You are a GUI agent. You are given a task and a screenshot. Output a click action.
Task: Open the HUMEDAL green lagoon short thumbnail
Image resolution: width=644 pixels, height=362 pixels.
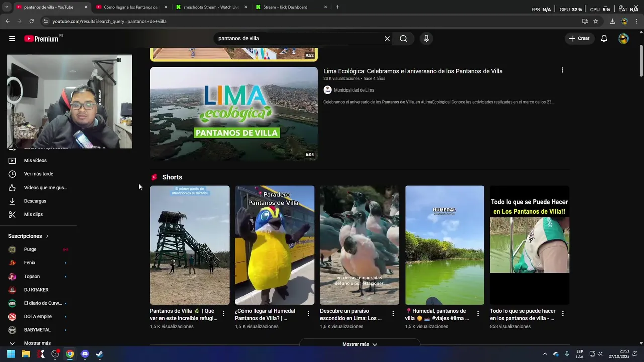pyautogui.click(x=444, y=245)
